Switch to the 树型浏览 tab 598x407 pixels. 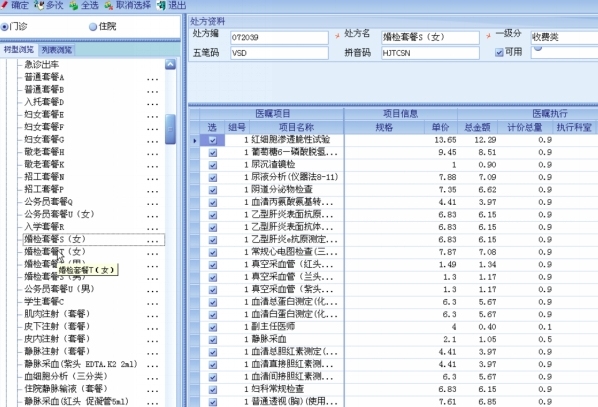point(19,50)
